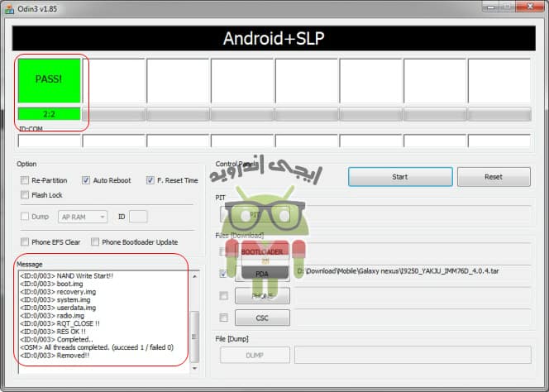Open the AP RAM dropdown
This screenshot has height=392, width=549.
coord(83,217)
